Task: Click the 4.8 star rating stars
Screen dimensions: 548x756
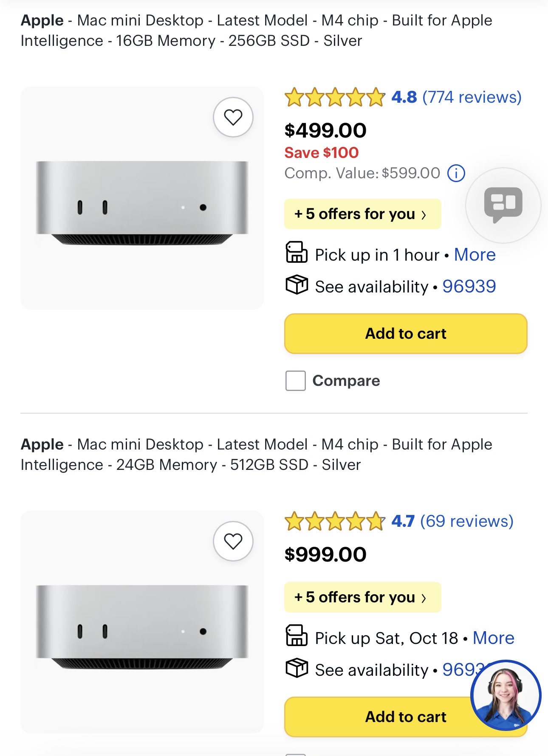Action: coord(335,97)
